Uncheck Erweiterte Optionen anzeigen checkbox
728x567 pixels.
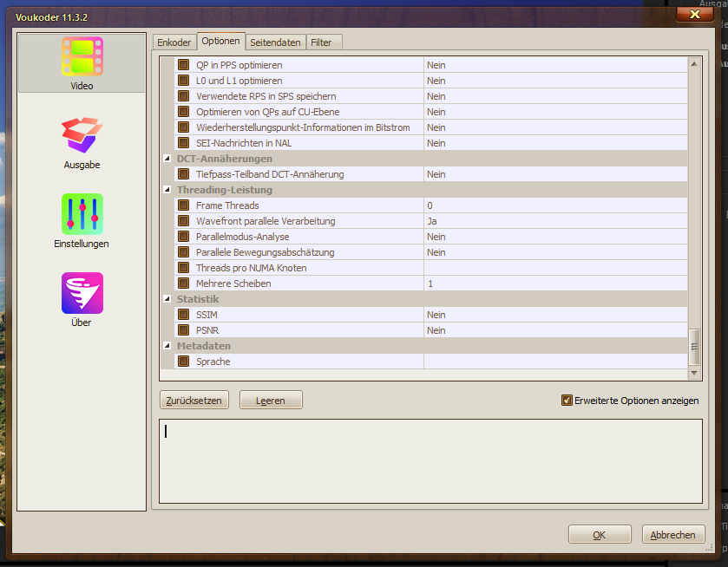click(x=567, y=401)
